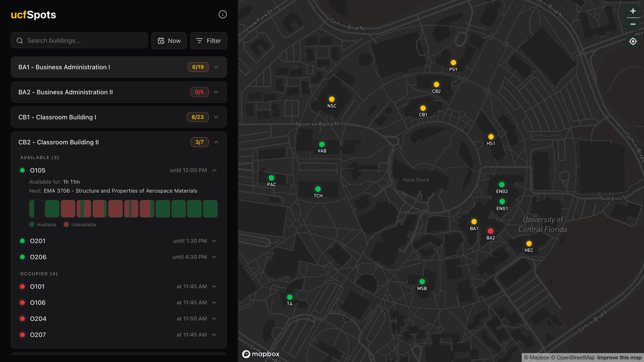Click the HEC yellow map marker
Screen dimensions: 644x362
coord(529,244)
